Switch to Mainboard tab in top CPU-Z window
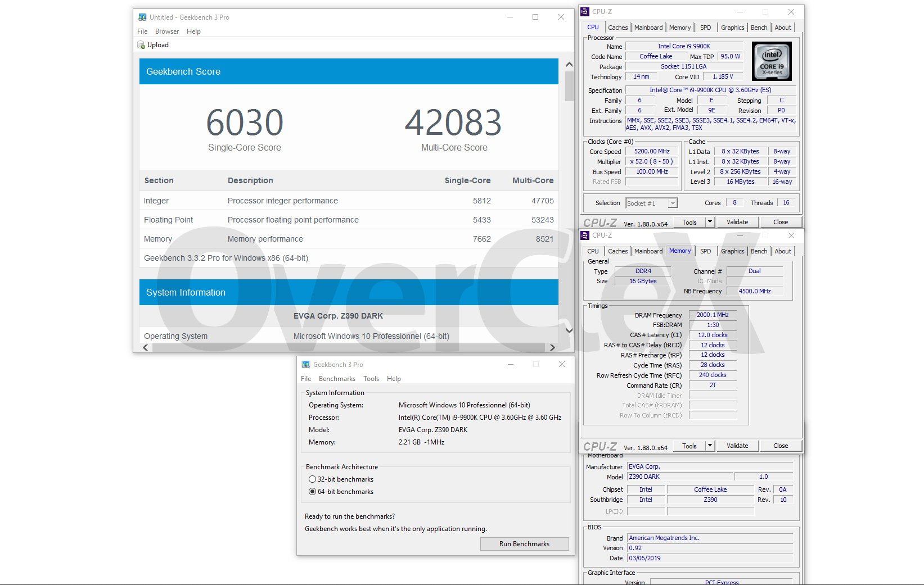The width and height of the screenshot is (924, 585). 648,28
